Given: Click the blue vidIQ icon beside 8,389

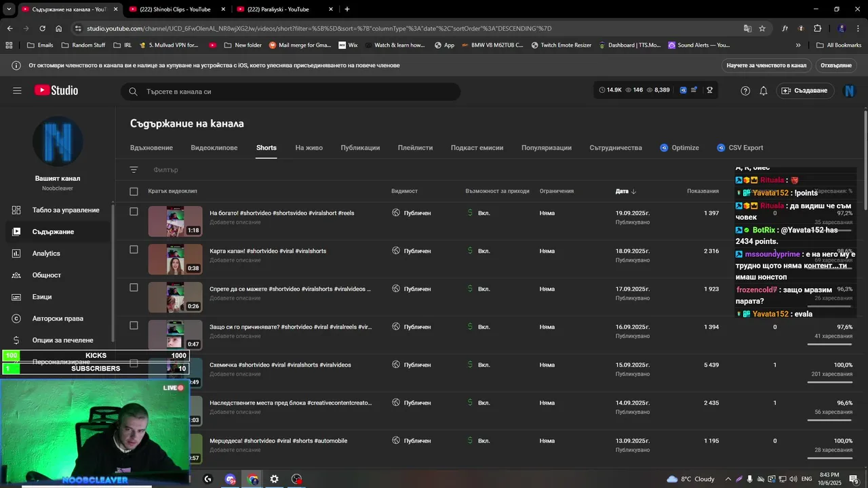Looking at the screenshot, I should 683,90.
